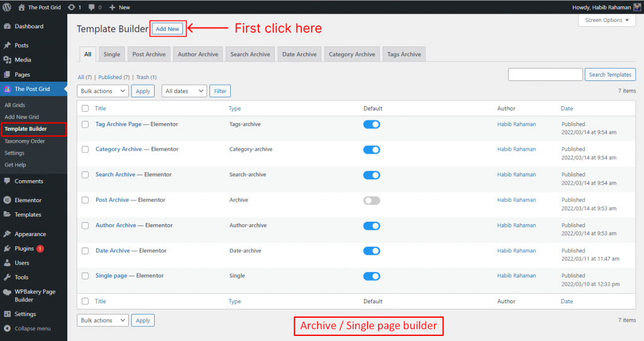Viewport: 644px width, 341px height.
Task: Click the Tools wrench icon
Action: pyautogui.click(x=7, y=277)
